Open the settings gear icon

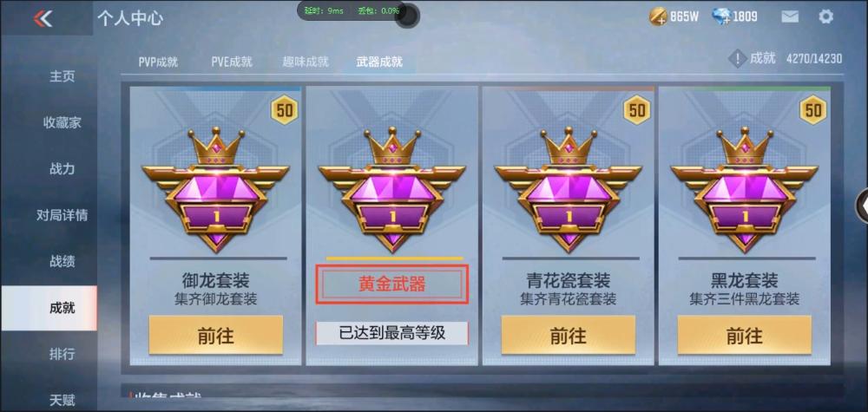coord(825,16)
